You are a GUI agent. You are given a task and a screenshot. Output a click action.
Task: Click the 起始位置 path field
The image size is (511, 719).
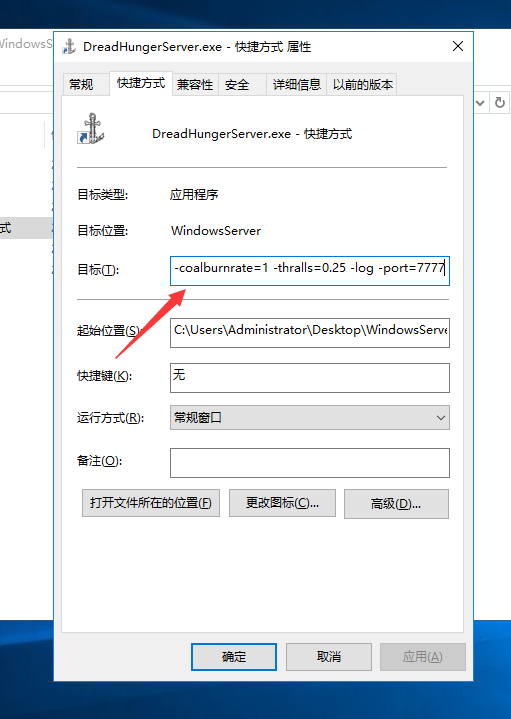310,333
